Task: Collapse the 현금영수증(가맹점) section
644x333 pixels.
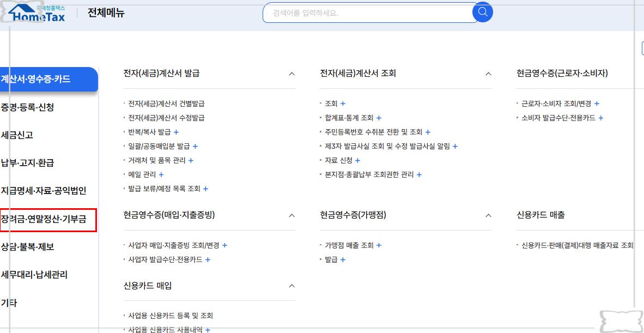Action: point(488,215)
